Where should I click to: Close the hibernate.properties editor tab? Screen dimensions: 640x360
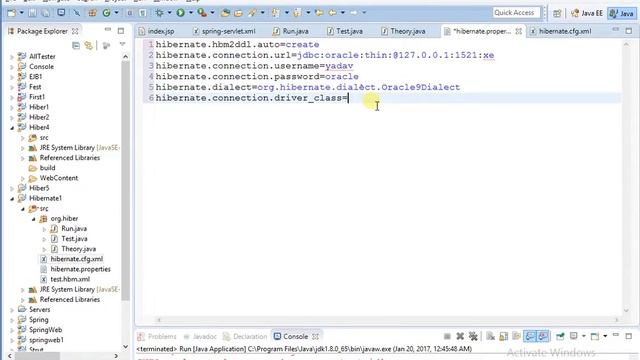518,31
